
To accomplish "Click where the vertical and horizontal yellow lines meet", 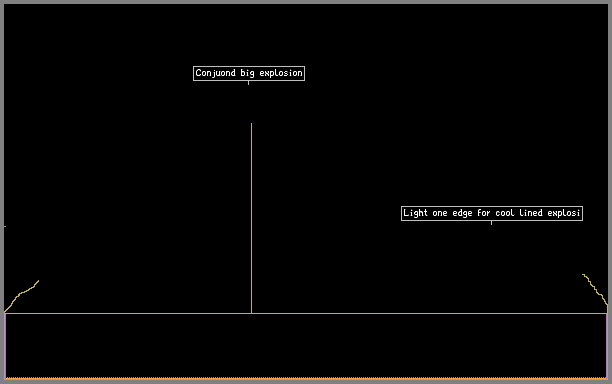I will pos(251,313).
